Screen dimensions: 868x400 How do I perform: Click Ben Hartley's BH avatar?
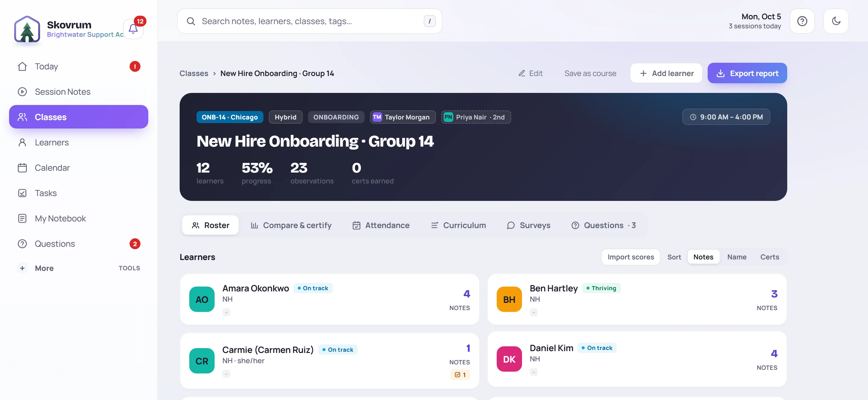pyautogui.click(x=509, y=299)
